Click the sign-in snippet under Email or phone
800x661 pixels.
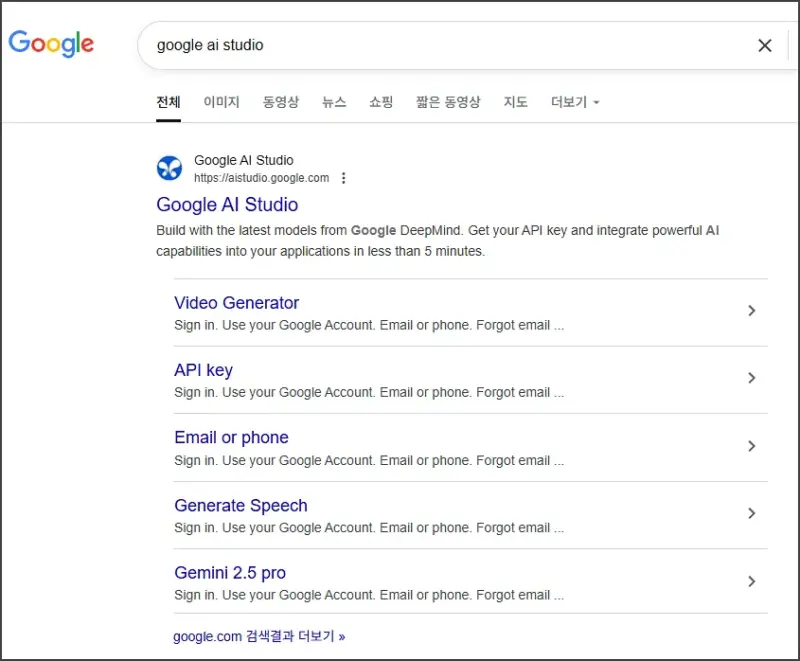pos(369,461)
